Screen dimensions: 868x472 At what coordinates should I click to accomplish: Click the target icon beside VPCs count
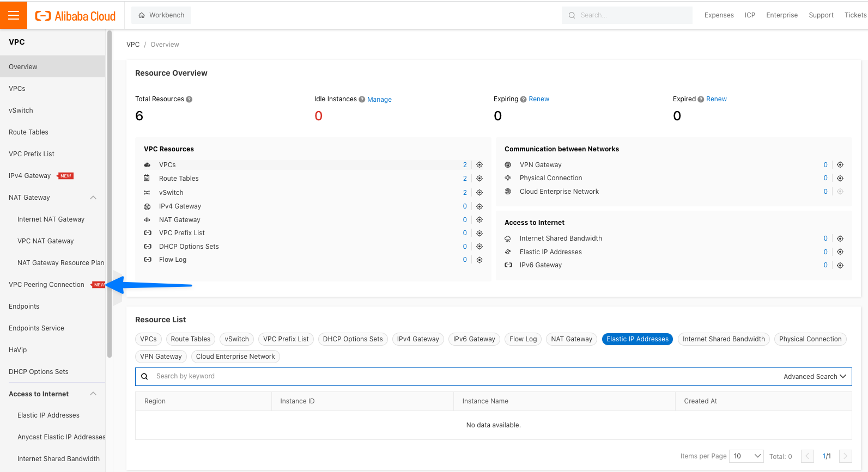[x=479, y=165]
